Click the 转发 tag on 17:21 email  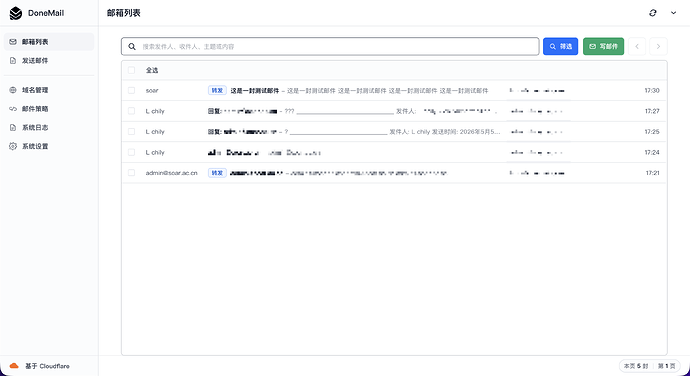tap(217, 173)
